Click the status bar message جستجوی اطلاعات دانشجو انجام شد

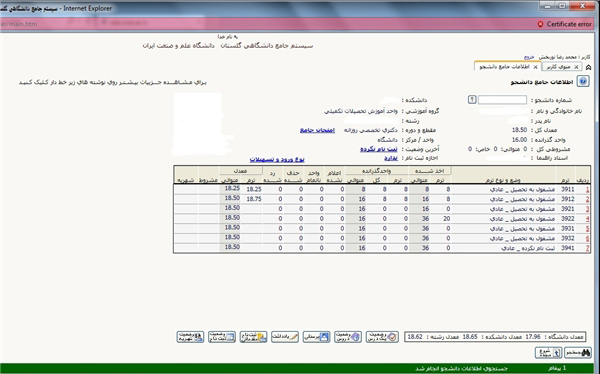point(461,368)
